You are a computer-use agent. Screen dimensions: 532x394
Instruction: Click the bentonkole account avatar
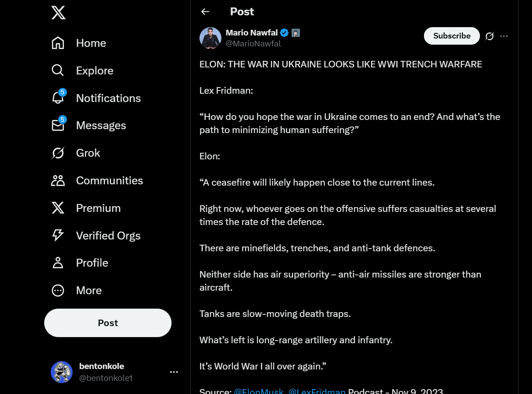[62, 372]
